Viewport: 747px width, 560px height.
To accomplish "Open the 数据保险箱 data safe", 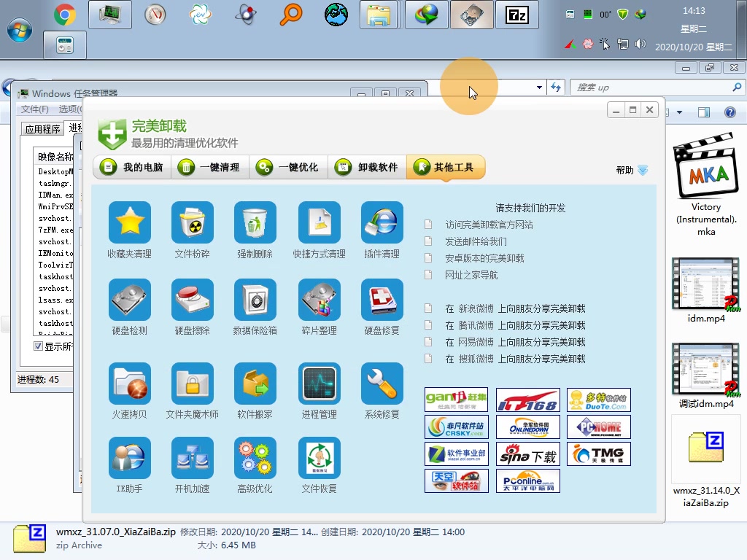I will tap(255, 300).
